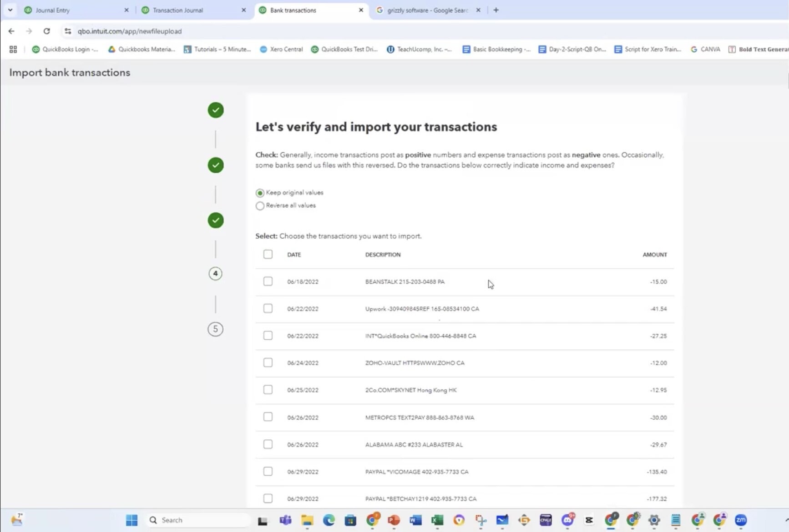Click the -135.40 amount cell
Viewport: 789px width, 532px height.
click(x=657, y=472)
